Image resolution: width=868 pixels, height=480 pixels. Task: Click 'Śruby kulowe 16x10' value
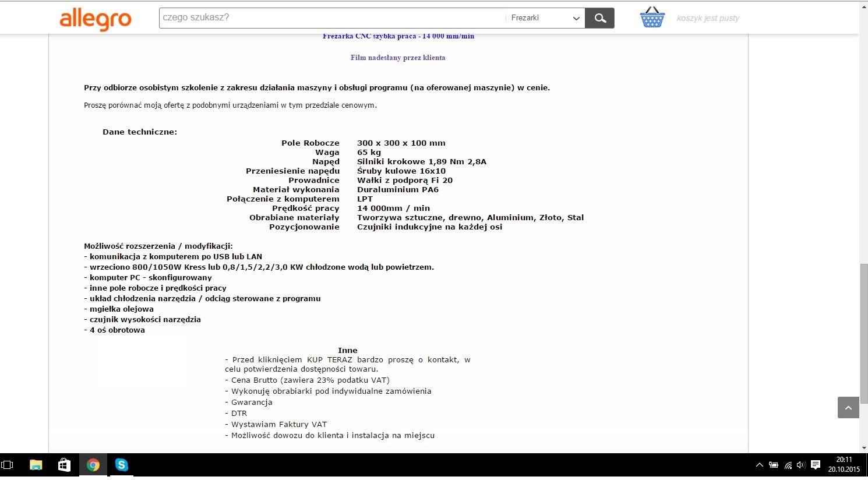pyautogui.click(x=401, y=171)
